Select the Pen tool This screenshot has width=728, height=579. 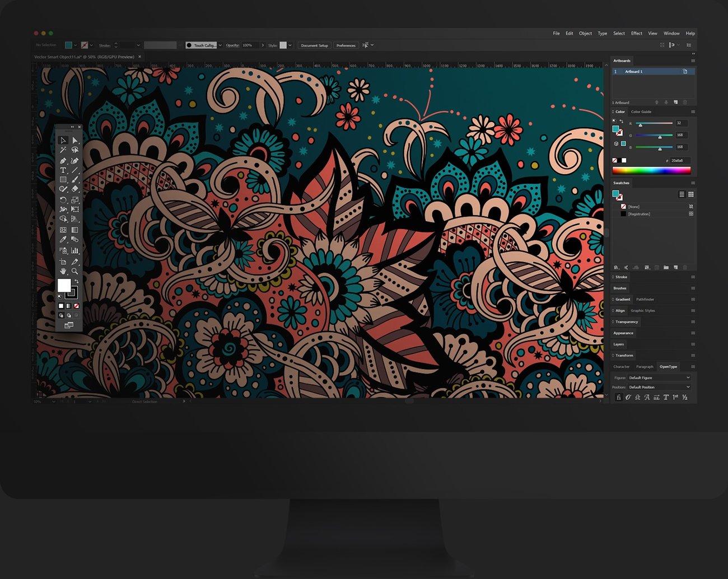click(63, 161)
